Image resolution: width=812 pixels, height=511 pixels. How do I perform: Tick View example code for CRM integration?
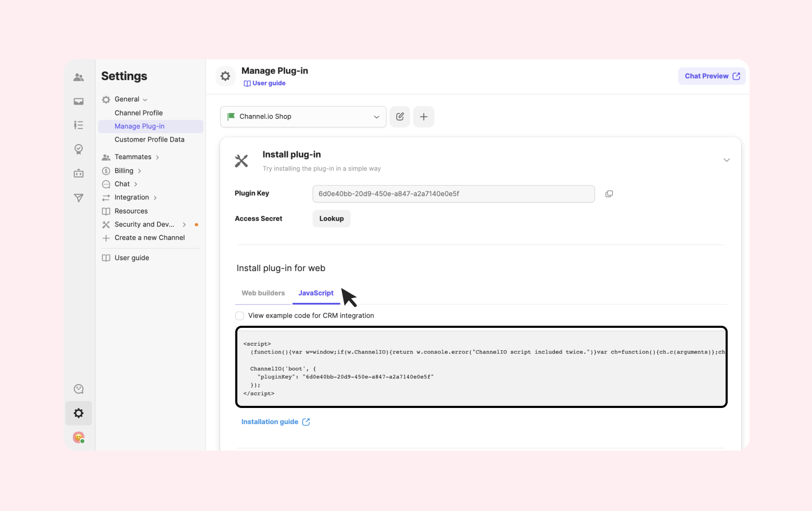[239, 316]
